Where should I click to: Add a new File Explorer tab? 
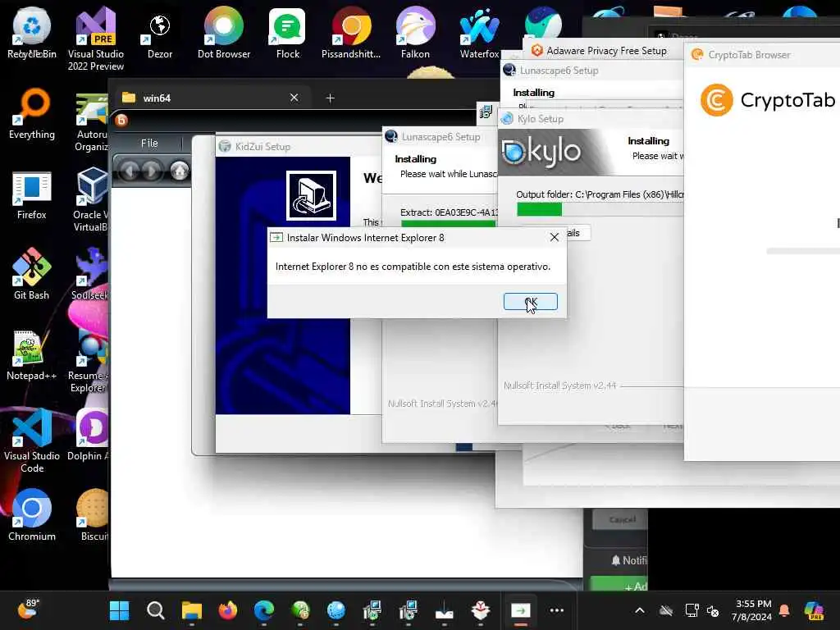tap(330, 98)
